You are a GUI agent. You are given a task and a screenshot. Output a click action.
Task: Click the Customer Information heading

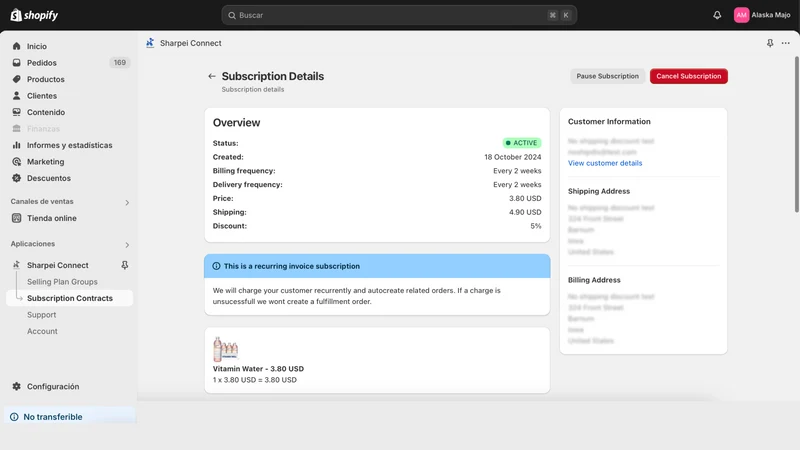(609, 121)
